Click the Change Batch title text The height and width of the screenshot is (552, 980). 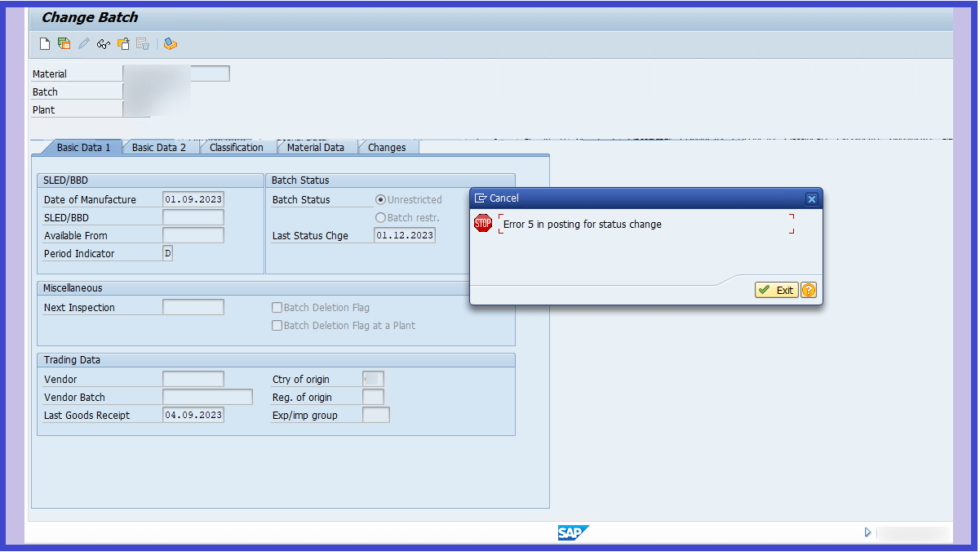point(90,17)
